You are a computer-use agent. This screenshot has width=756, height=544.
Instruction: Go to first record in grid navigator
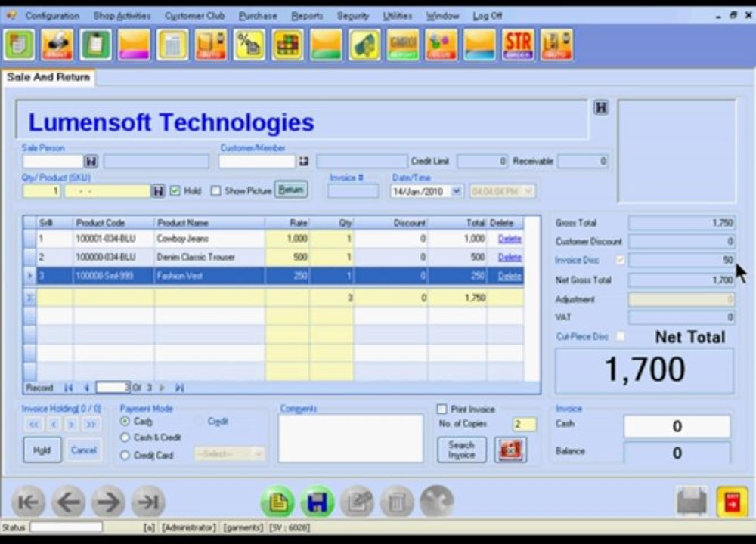tap(69, 388)
